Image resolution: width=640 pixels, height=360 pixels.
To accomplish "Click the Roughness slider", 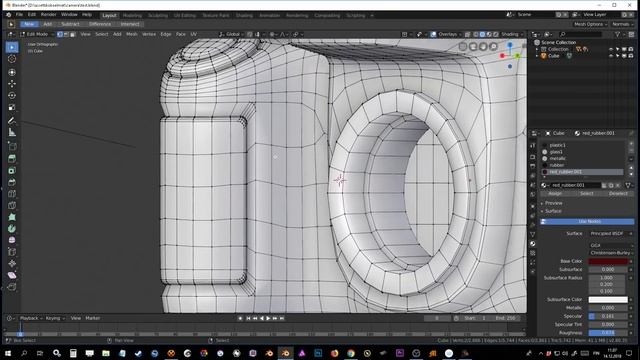I will [608, 333].
